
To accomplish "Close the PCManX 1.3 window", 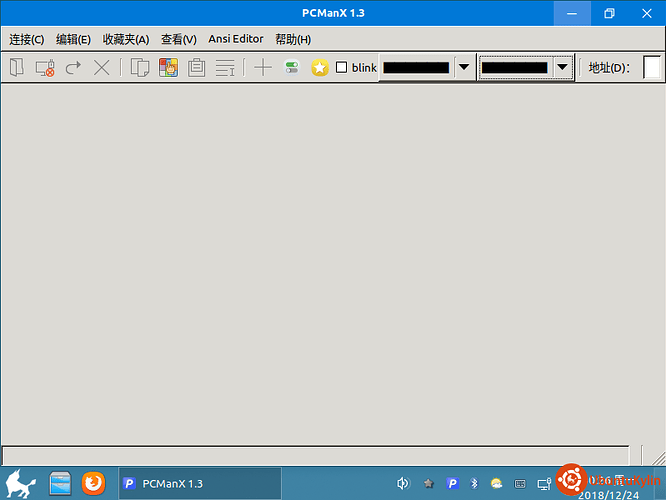I will pyautogui.click(x=646, y=13).
